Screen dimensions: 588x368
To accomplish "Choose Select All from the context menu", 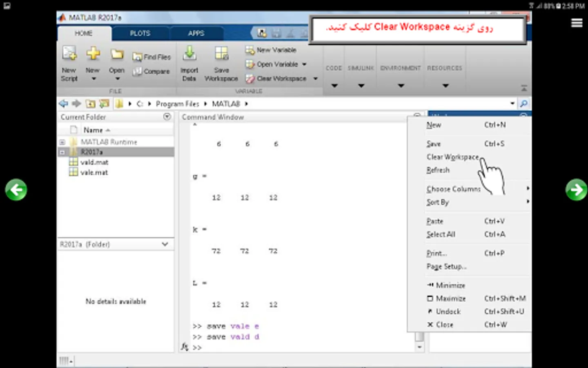I will click(441, 234).
